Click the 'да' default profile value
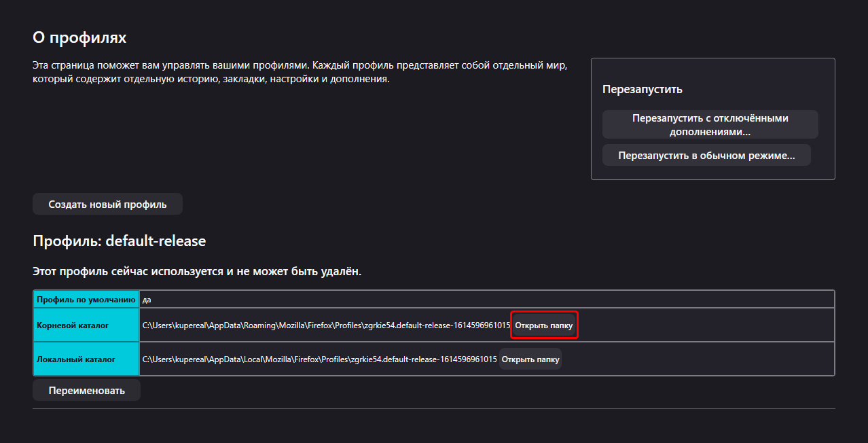 146,299
